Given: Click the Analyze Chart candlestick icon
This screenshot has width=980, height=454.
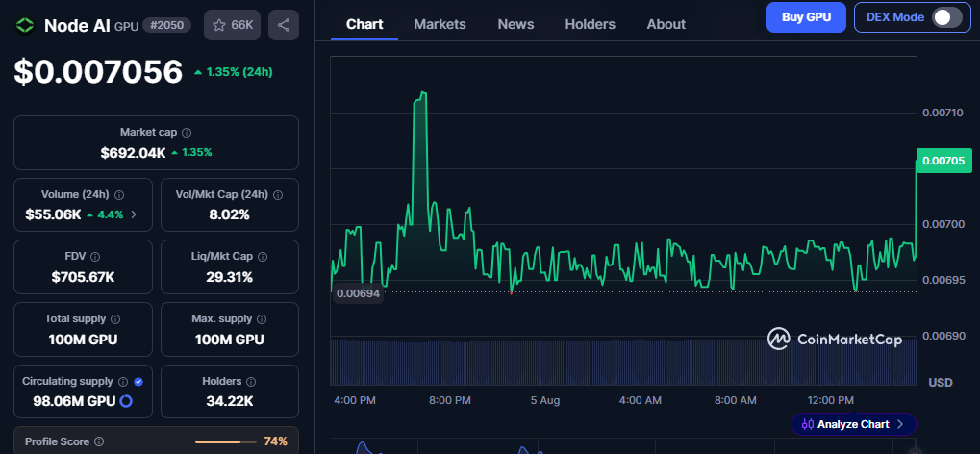Looking at the screenshot, I should click(x=808, y=424).
